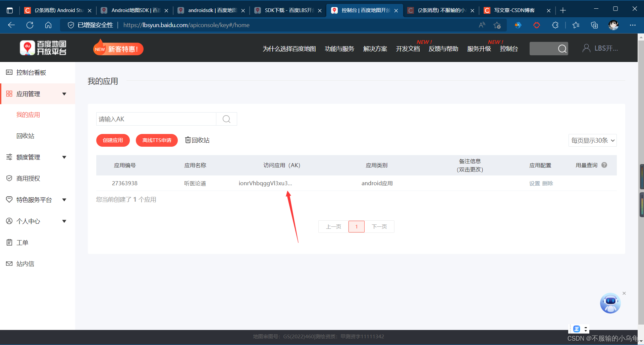The image size is (644, 345).
Task: Click the browser profile avatar
Action: pos(613,25)
